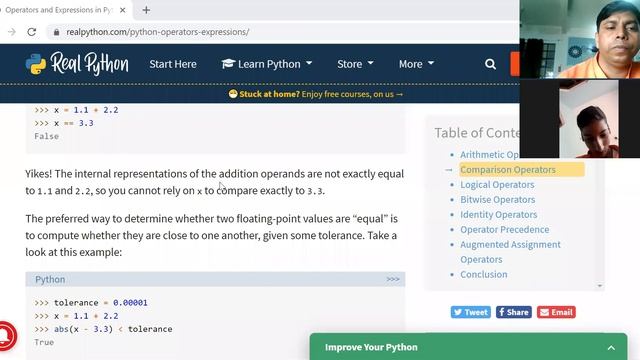Go to Comparison Operators in contents
This screenshot has height=360, width=640.
coord(508,169)
